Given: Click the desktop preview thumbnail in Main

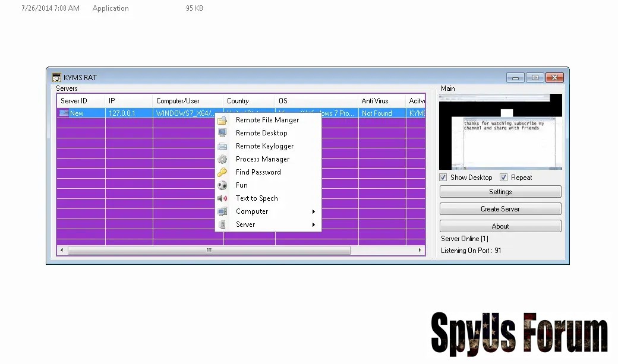Looking at the screenshot, I should [500, 132].
